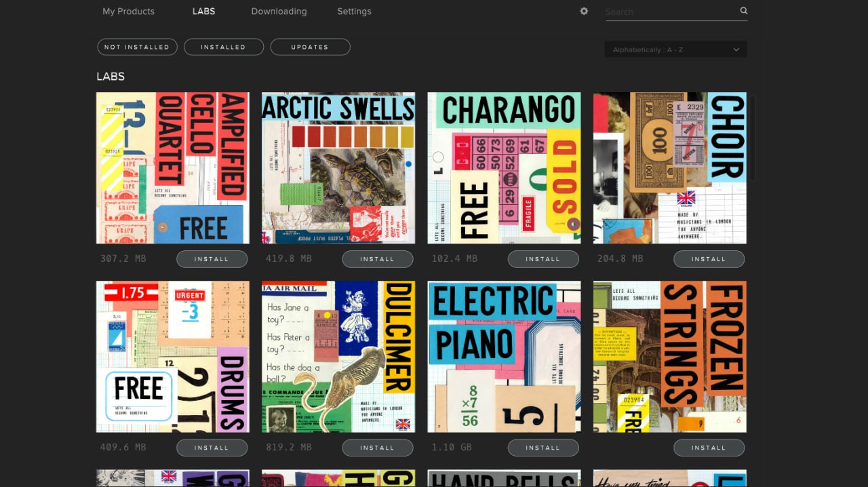Go to the Settings tab
The image size is (868, 487).
point(354,12)
